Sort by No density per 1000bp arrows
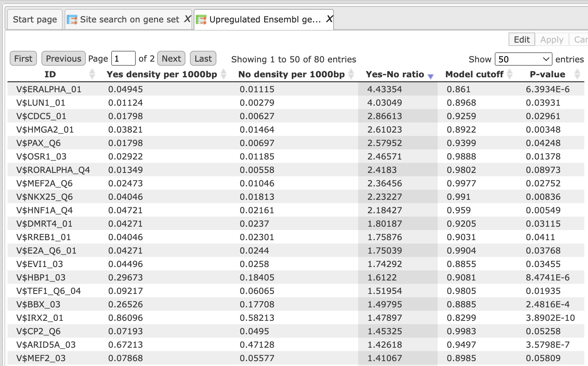 [351, 74]
